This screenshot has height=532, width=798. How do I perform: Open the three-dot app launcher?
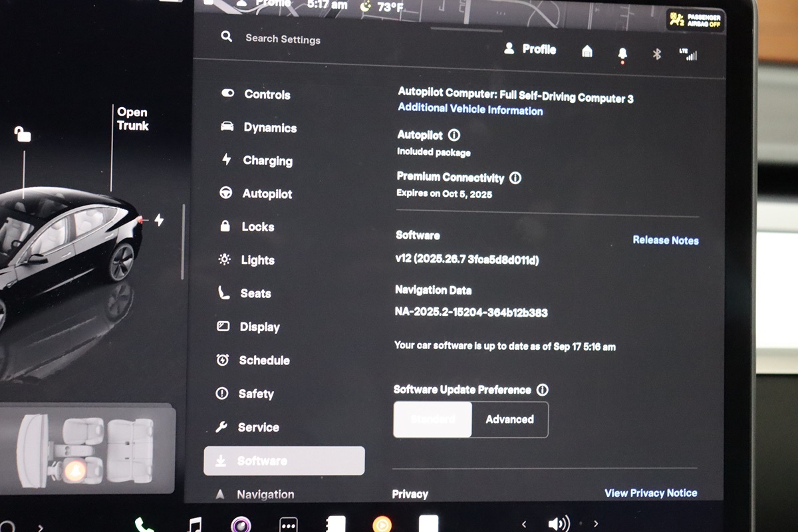(x=289, y=525)
